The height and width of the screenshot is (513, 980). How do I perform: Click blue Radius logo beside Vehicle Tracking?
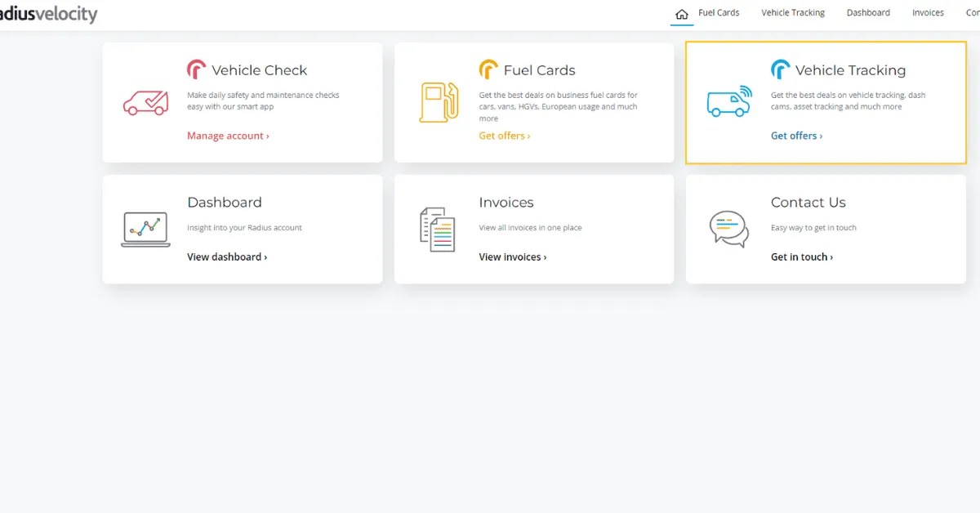[780, 69]
